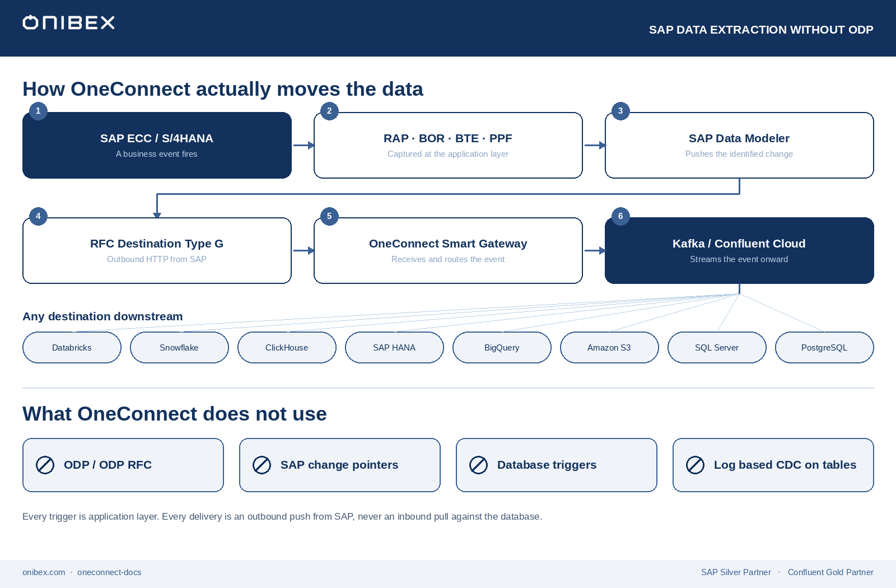Click the Onibex logo
896x588 pixels.
(69, 22)
